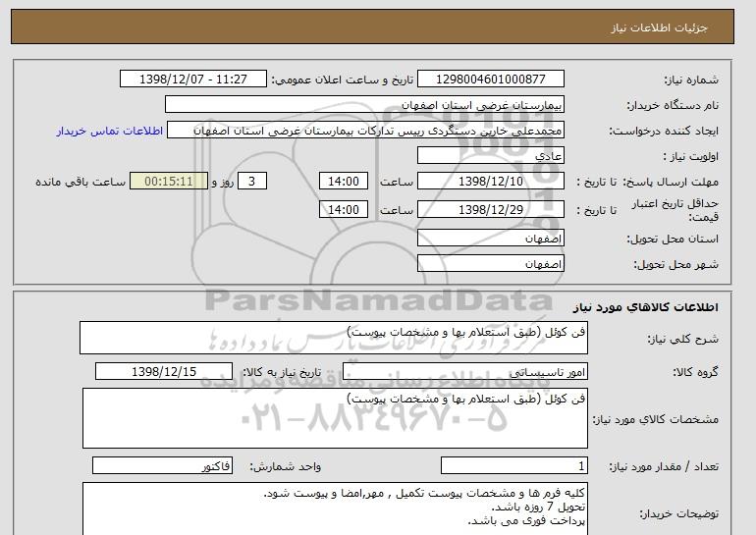Select the مشخصات کالای مورد نیاز label

(656, 419)
